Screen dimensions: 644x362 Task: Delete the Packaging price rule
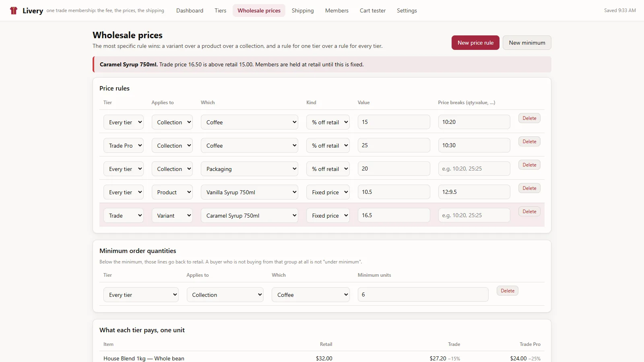click(x=529, y=165)
